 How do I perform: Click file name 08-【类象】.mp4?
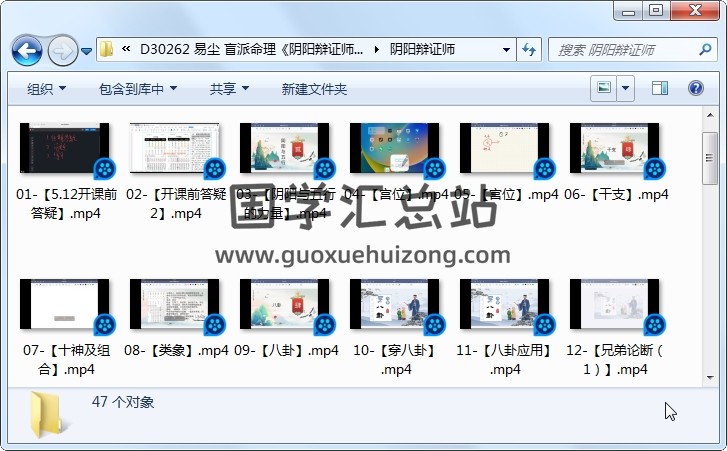coord(176,350)
